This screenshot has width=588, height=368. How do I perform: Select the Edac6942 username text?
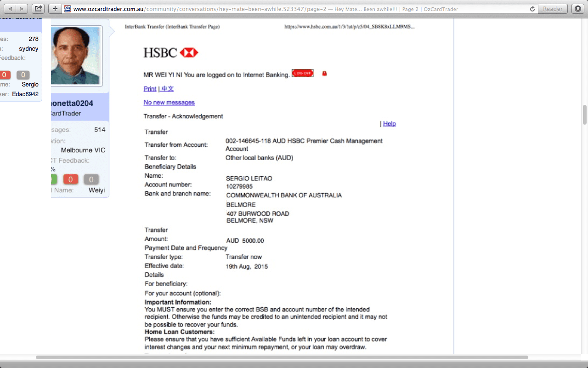(25, 94)
